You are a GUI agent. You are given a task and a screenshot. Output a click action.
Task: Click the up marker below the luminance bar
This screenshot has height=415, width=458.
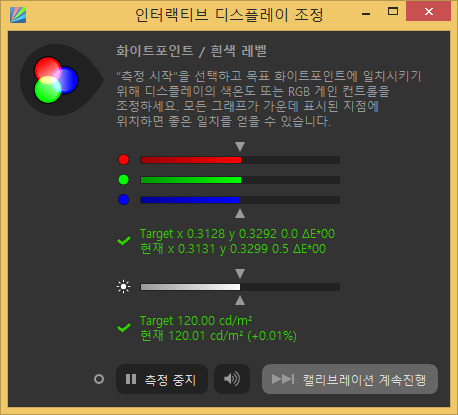[x=240, y=301]
